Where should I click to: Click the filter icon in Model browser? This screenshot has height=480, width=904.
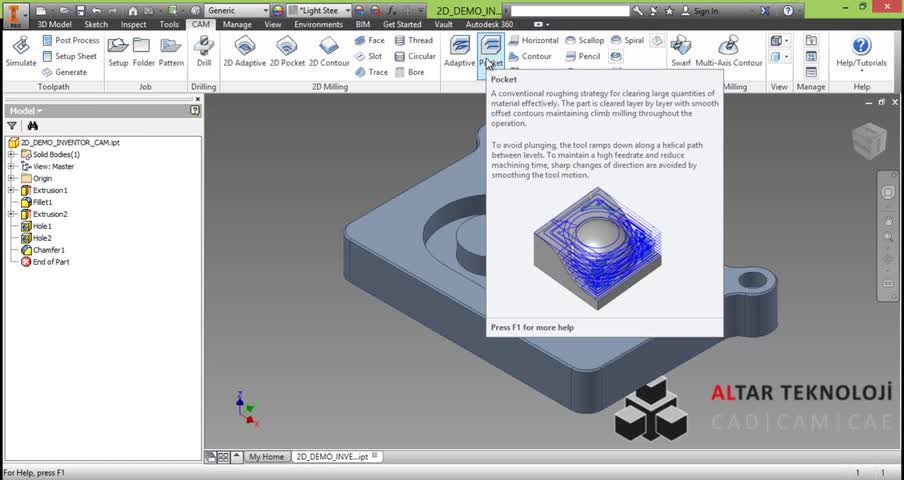click(12, 126)
